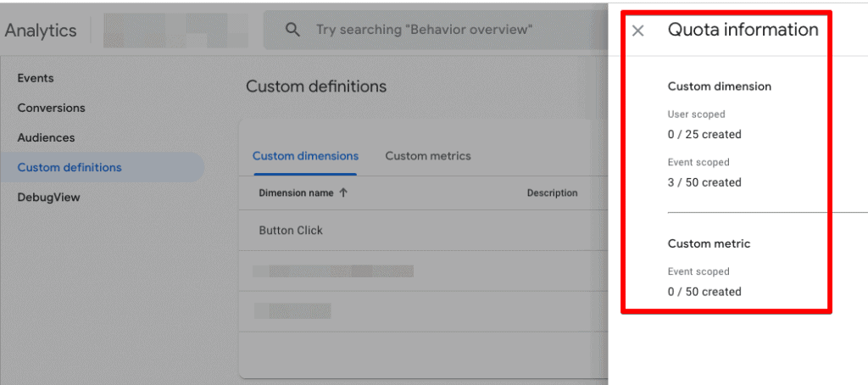
Task: Click the "0 / 25 created" user-scoped quota
Action: click(x=704, y=134)
